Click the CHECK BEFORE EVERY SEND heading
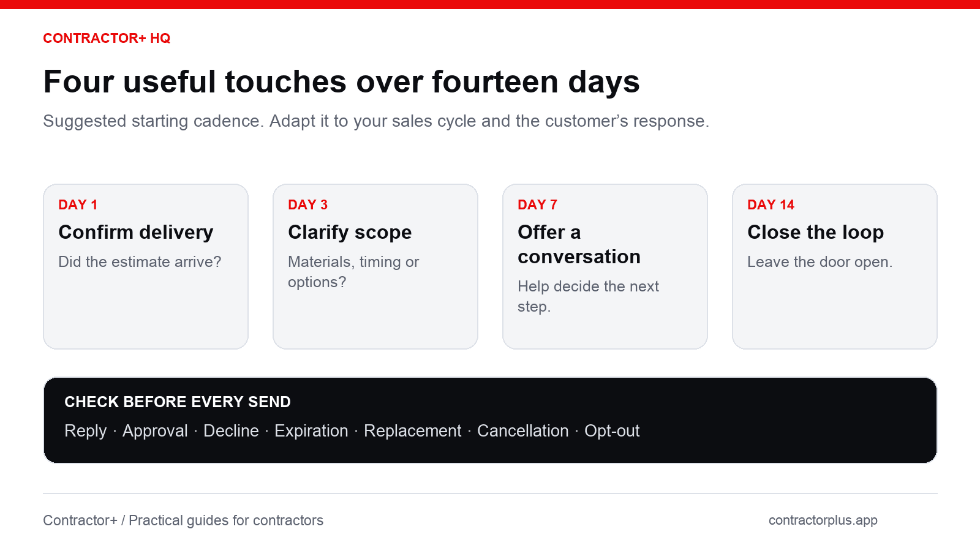This screenshot has height=551, width=980. click(178, 402)
